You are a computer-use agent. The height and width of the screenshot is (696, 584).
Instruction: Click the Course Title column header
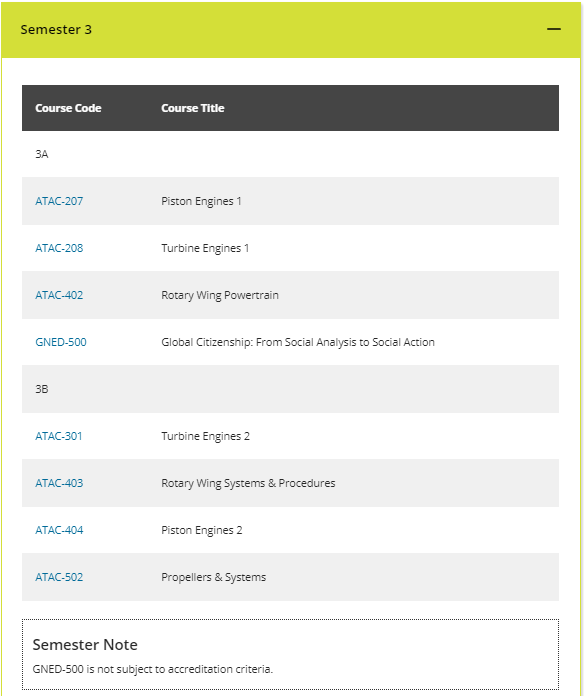click(x=193, y=108)
